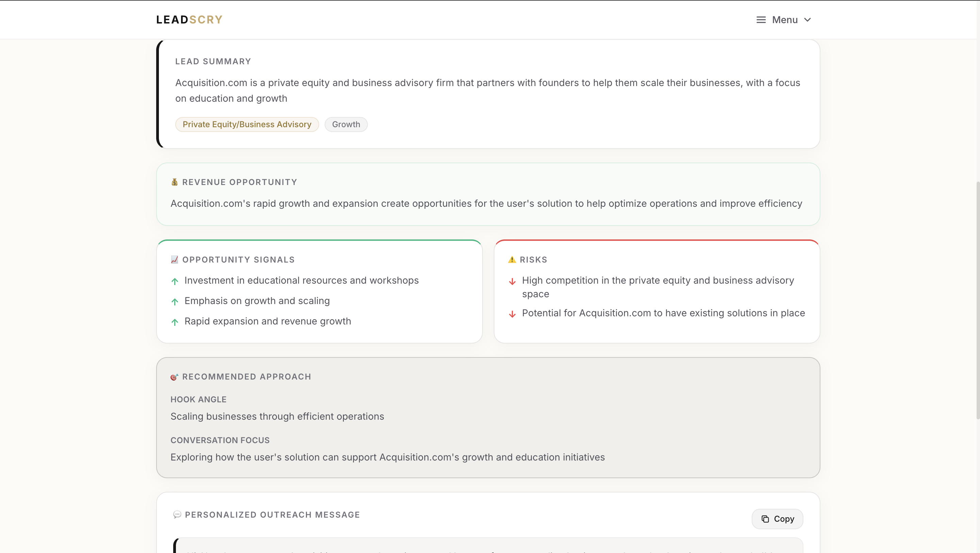
Task: Click the warning triangle Risks icon
Action: click(512, 260)
